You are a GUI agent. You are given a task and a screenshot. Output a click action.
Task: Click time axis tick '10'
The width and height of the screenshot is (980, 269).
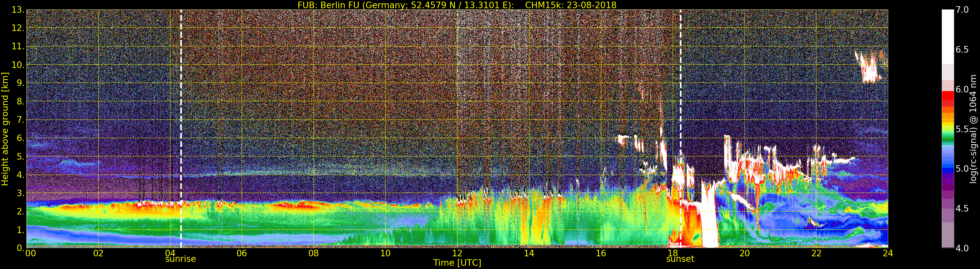385,253
